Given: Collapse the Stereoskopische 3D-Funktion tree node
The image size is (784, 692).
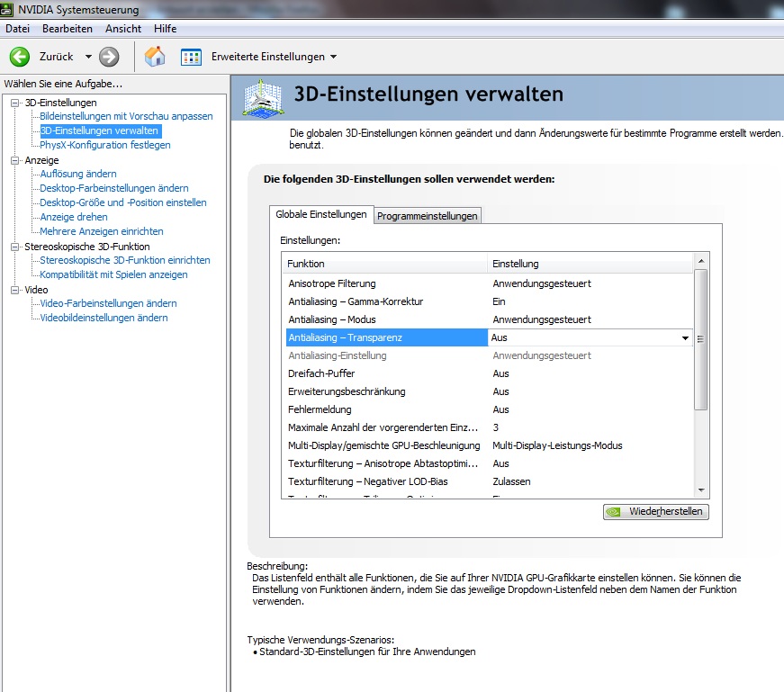Looking at the screenshot, I should (x=14, y=247).
